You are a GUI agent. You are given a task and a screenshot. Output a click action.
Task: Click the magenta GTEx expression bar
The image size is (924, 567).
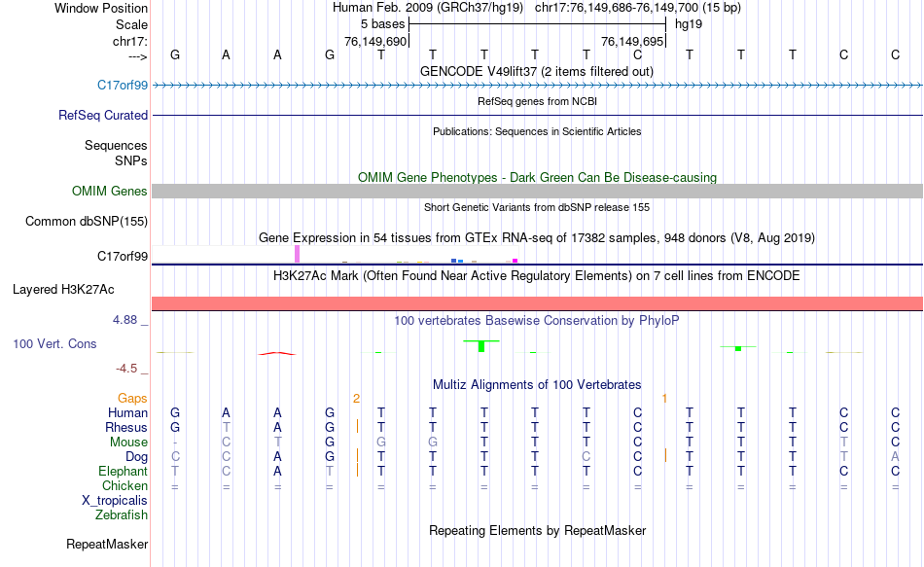click(515, 261)
